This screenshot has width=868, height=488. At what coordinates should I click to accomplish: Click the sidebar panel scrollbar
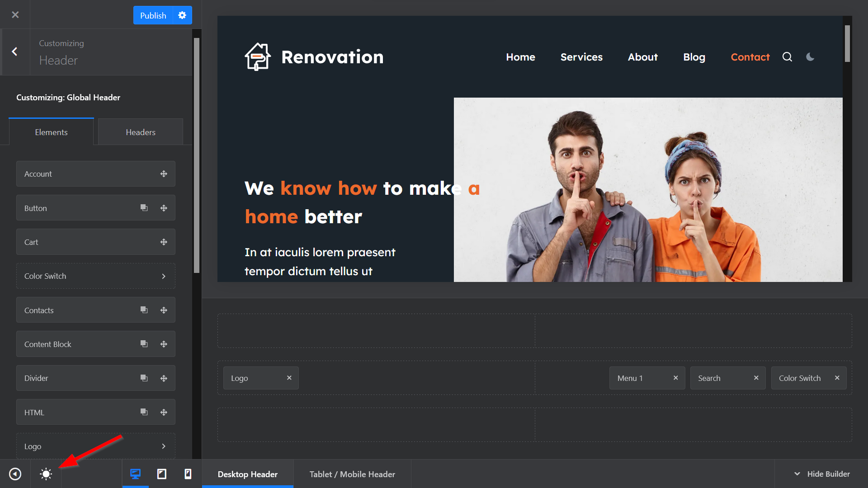tap(196, 155)
